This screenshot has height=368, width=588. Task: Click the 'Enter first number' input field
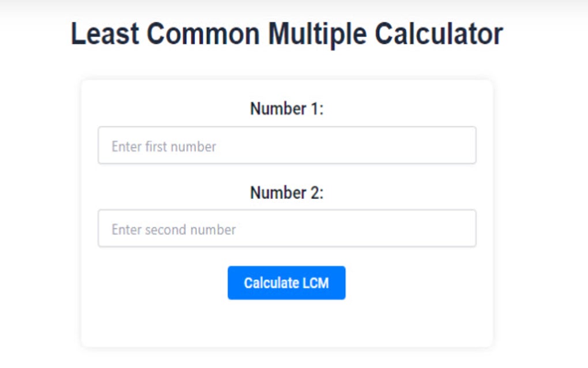287,145
